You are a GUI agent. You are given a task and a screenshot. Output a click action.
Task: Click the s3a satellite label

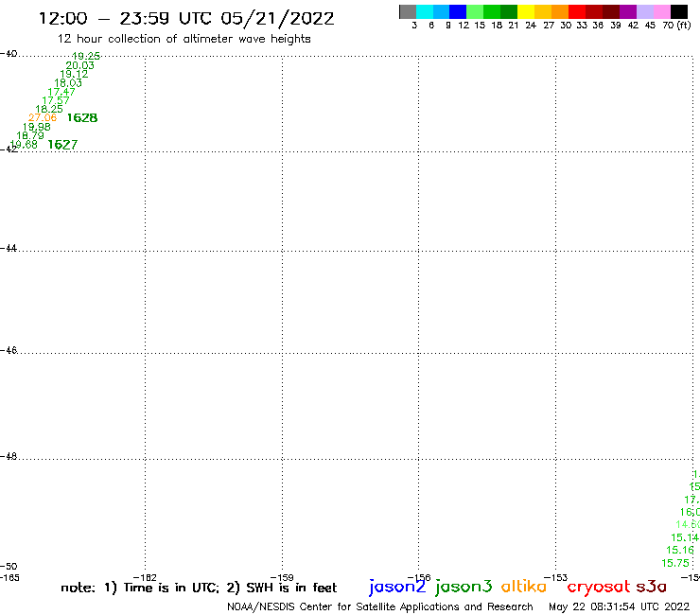tap(651, 587)
